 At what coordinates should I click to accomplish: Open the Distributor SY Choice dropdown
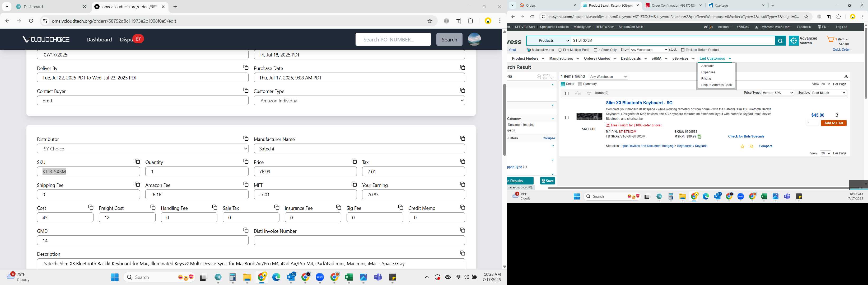(x=143, y=149)
